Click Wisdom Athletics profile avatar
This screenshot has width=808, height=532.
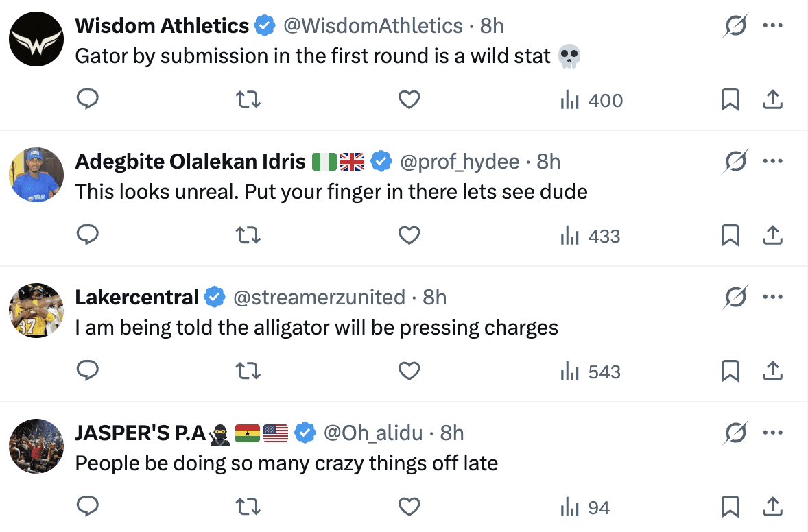(x=36, y=39)
